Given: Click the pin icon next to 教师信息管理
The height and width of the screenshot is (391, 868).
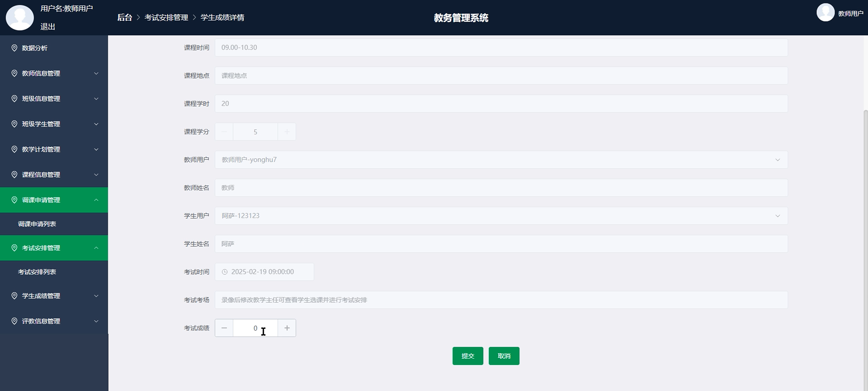Looking at the screenshot, I should click(14, 73).
